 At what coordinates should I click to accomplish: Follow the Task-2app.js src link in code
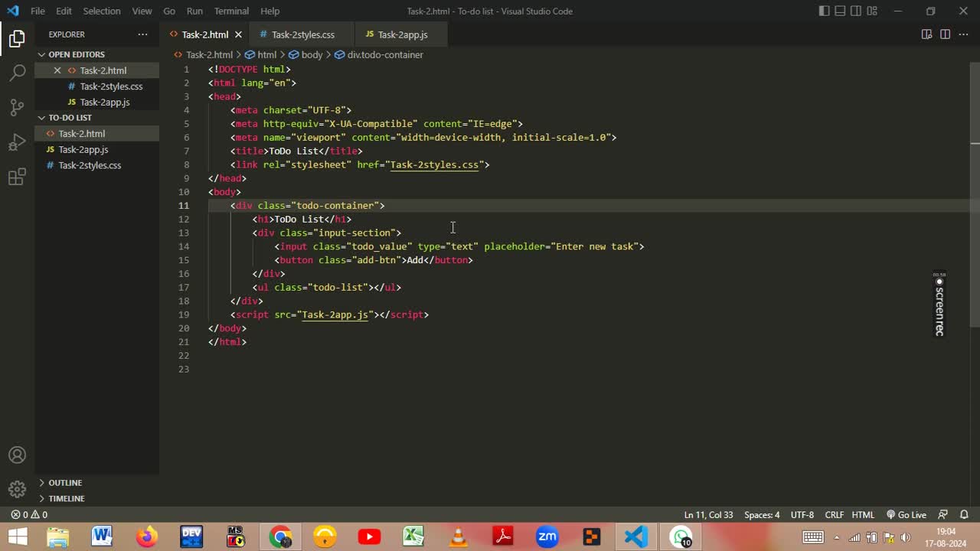(x=335, y=315)
